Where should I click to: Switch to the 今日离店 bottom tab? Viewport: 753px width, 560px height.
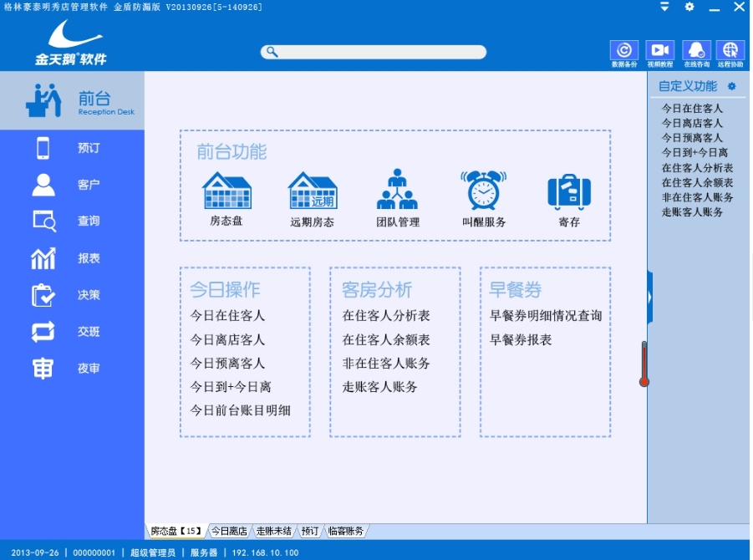point(228,531)
